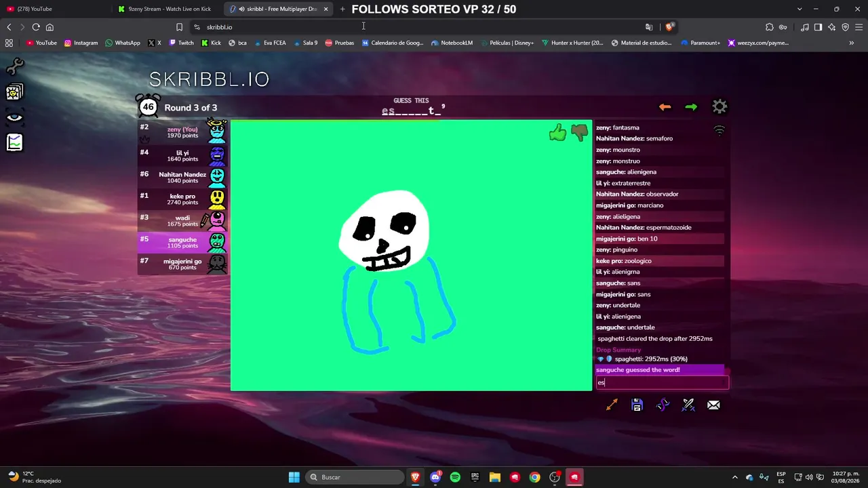This screenshot has width=868, height=488.
Task: Dislike the drawing with thumbs down
Action: [579, 133]
